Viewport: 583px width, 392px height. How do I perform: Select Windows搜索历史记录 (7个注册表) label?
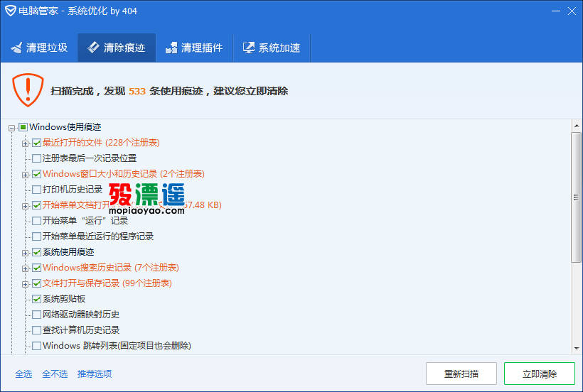(x=111, y=268)
